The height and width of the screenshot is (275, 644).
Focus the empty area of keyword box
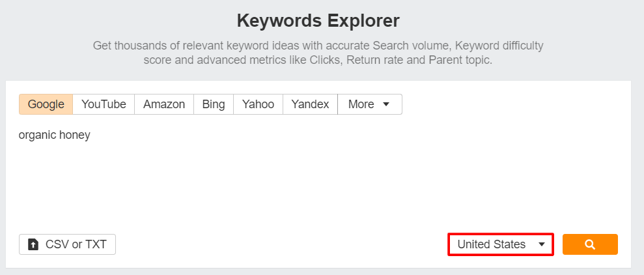(319, 182)
